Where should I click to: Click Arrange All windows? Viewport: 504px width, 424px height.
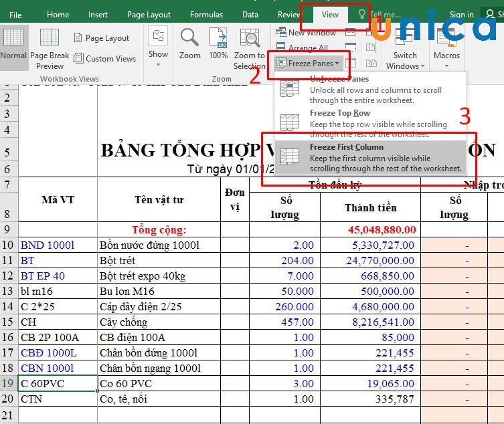[302, 48]
